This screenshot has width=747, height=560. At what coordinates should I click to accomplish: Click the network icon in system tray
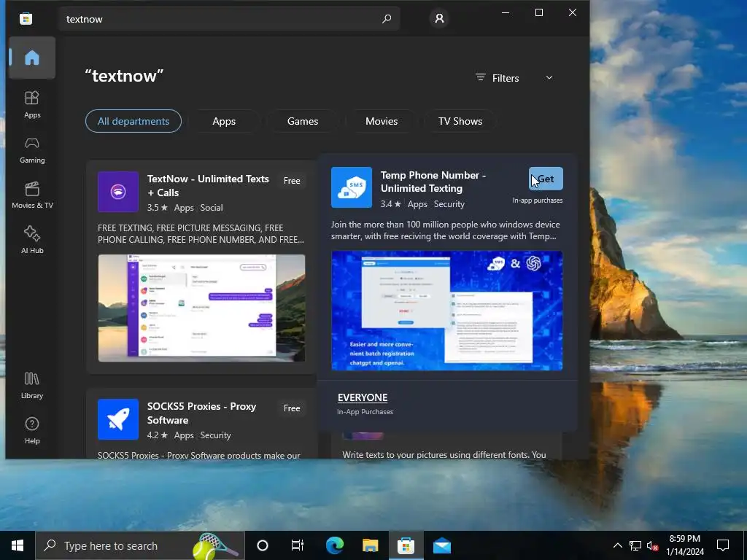[635, 545]
